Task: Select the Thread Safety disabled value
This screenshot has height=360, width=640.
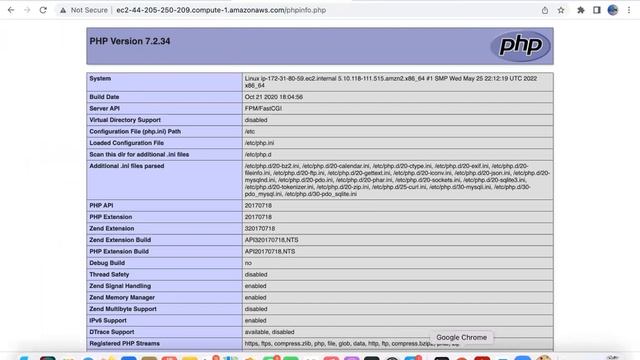Action: point(256,274)
